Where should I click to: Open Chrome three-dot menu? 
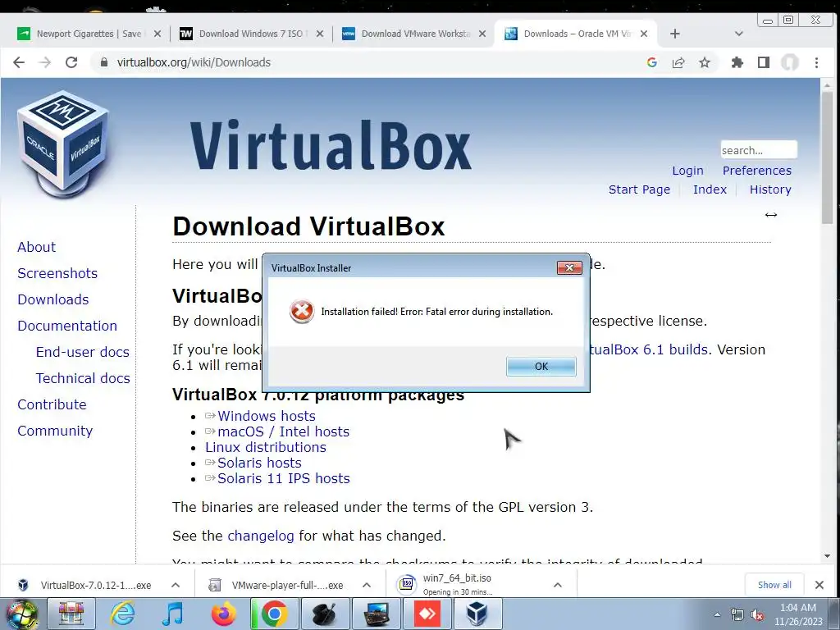click(x=816, y=62)
